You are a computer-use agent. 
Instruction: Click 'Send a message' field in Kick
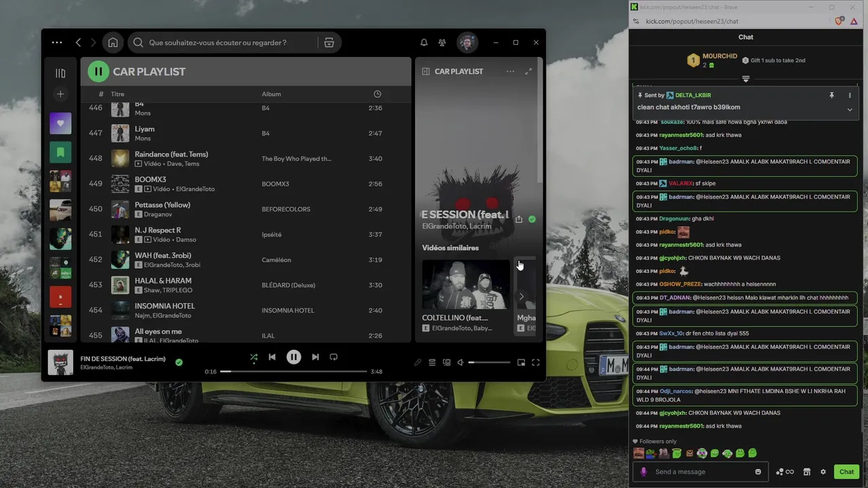[702, 472]
